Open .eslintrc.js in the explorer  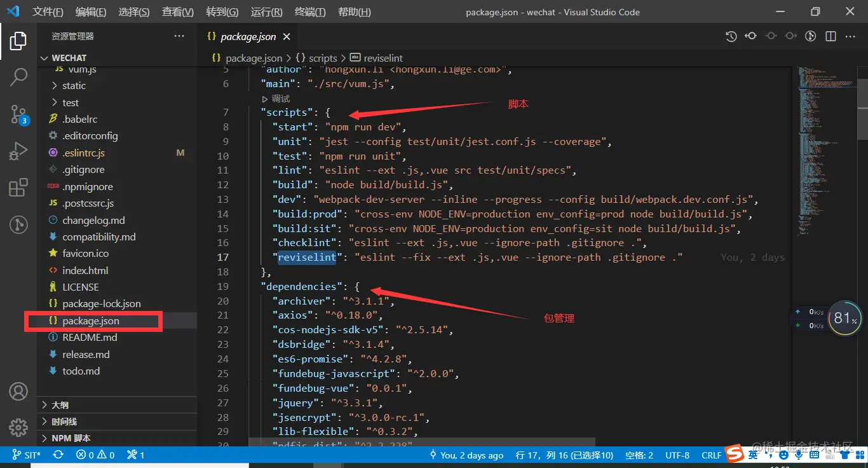[117, 153]
